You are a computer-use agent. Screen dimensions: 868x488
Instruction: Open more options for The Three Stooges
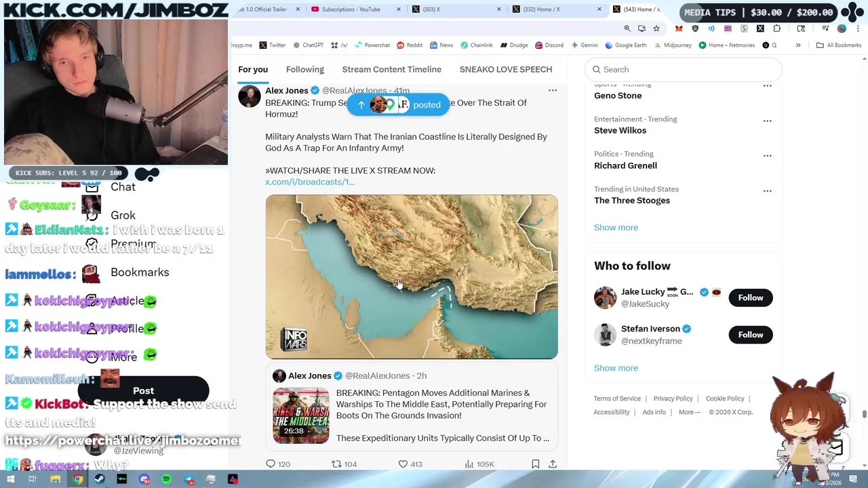click(767, 190)
